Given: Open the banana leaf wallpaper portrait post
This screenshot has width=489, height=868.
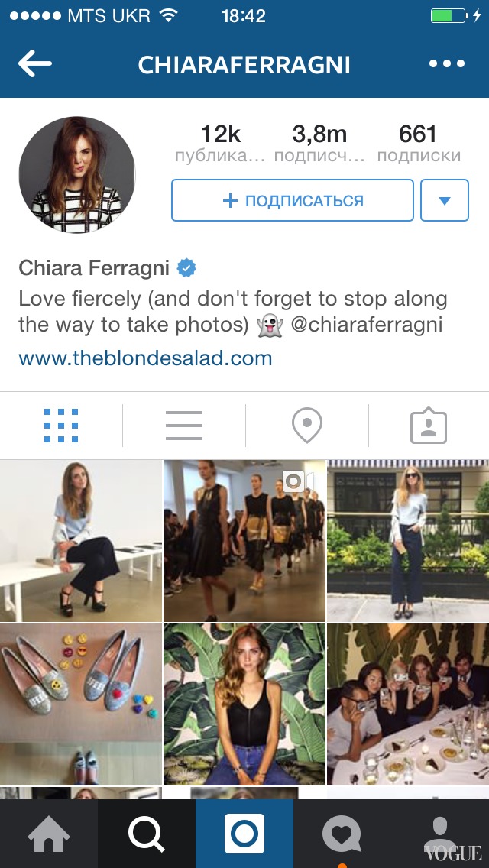Looking at the screenshot, I should (x=244, y=704).
